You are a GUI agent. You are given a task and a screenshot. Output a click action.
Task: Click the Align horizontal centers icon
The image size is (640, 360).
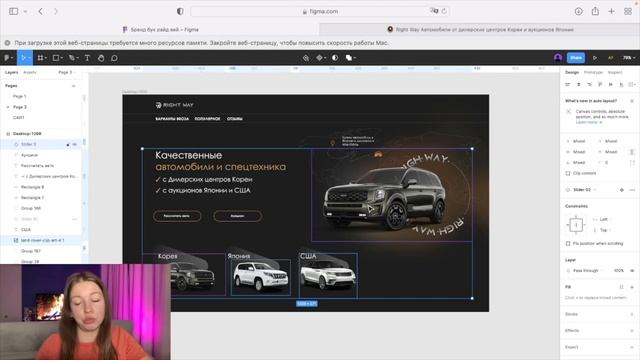(x=578, y=84)
